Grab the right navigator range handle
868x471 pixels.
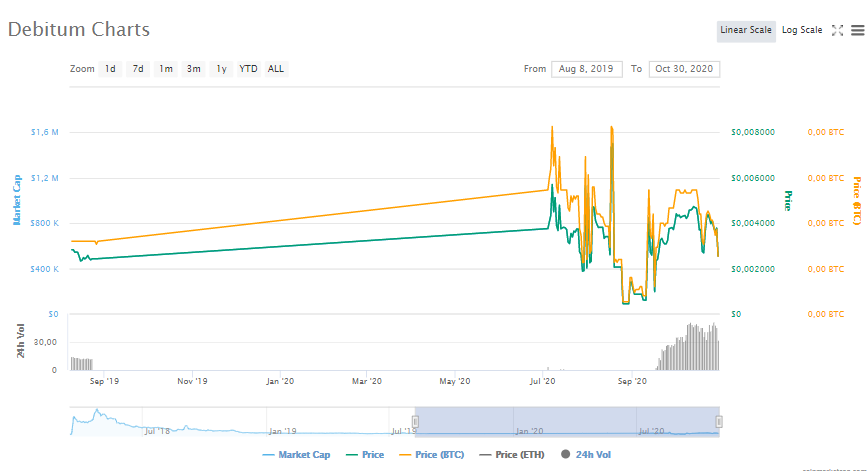tap(719, 422)
